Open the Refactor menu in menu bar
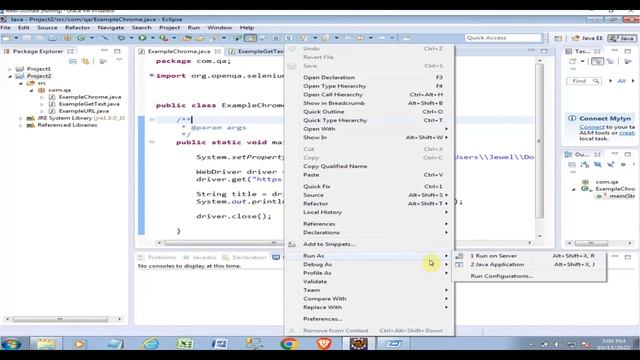Screen dimensions: 640x360 coord(77,28)
